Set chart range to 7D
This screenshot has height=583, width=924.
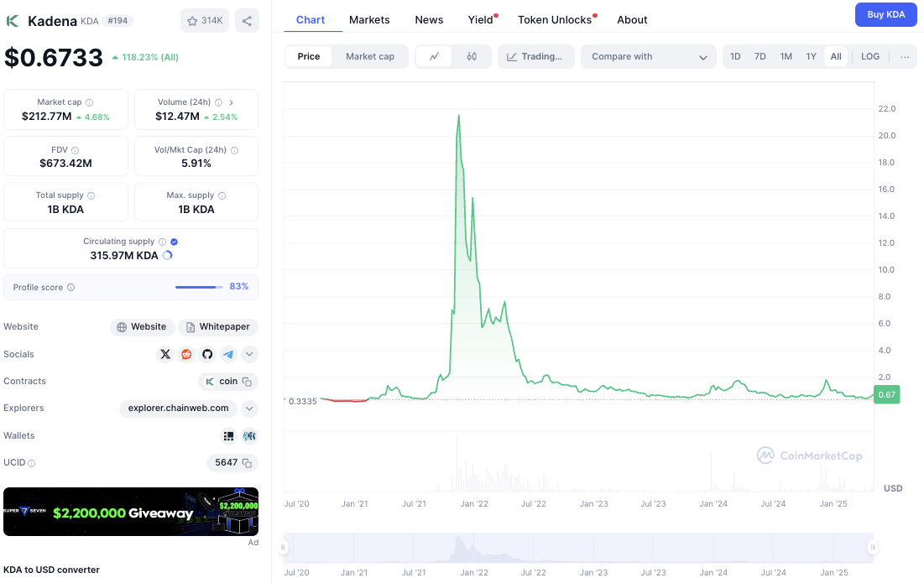pos(760,56)
